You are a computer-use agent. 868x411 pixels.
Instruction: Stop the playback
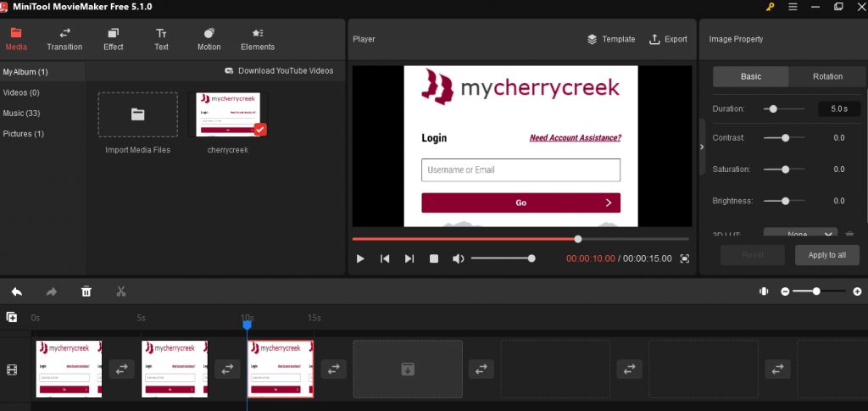(434, 258)
